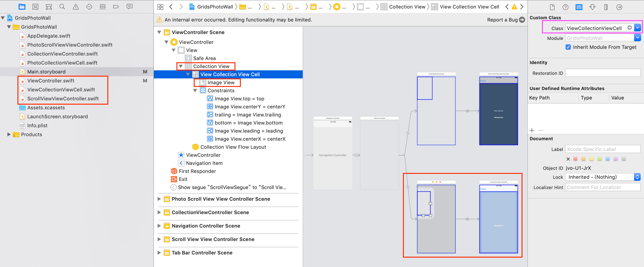Open the Issue navigator warning icon
Image resolution: width=644 pixels, height=267 pixels.
click(76, 7)
